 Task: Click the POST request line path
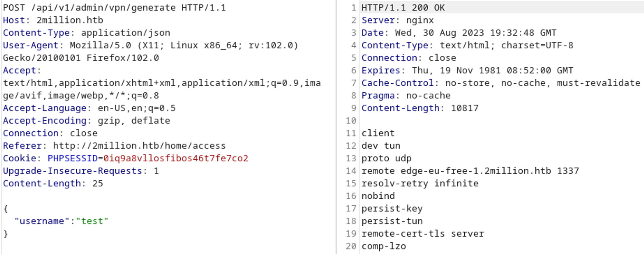103,8
